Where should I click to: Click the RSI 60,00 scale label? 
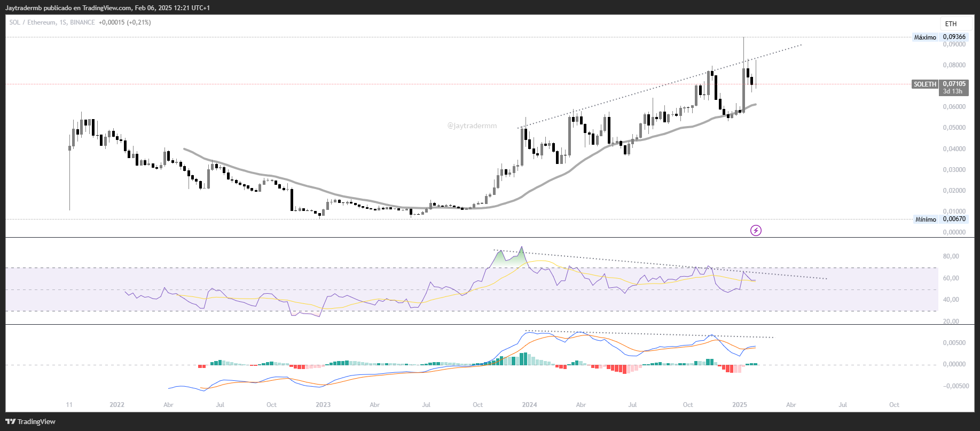(951, 278)
